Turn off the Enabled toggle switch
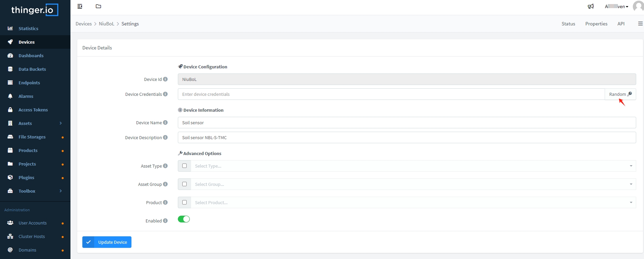The image size is (644, 259). tap(184, 219)
